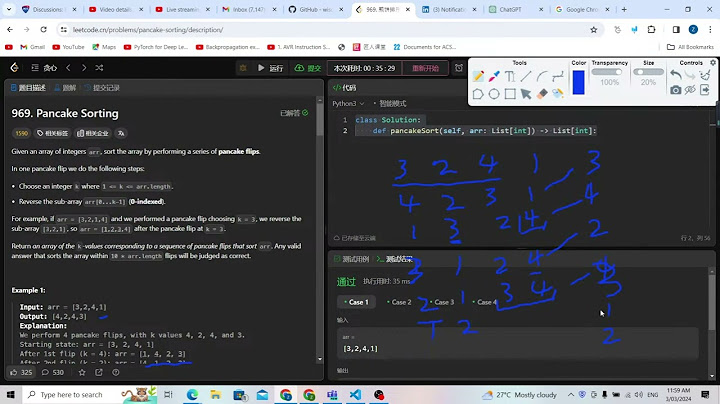Exit annotation mode via exit icon
Image resolution: width=720 pixels, height=404 pixels.
click(705, 90)
